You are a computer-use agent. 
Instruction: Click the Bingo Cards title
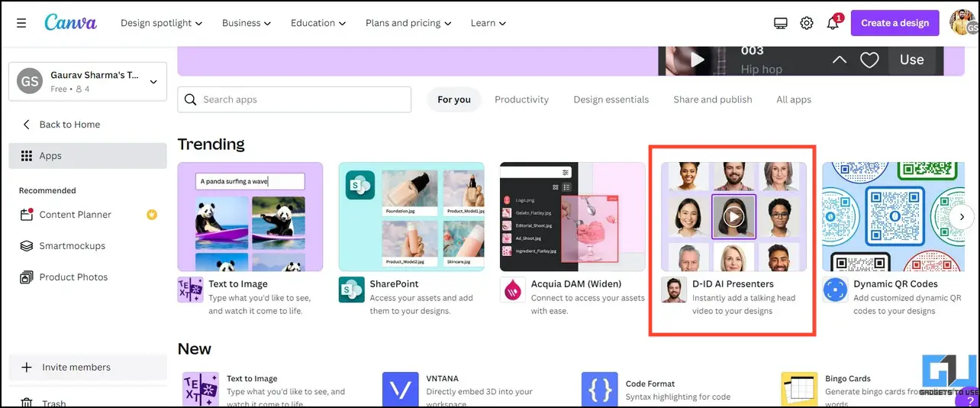pos(848,378)
